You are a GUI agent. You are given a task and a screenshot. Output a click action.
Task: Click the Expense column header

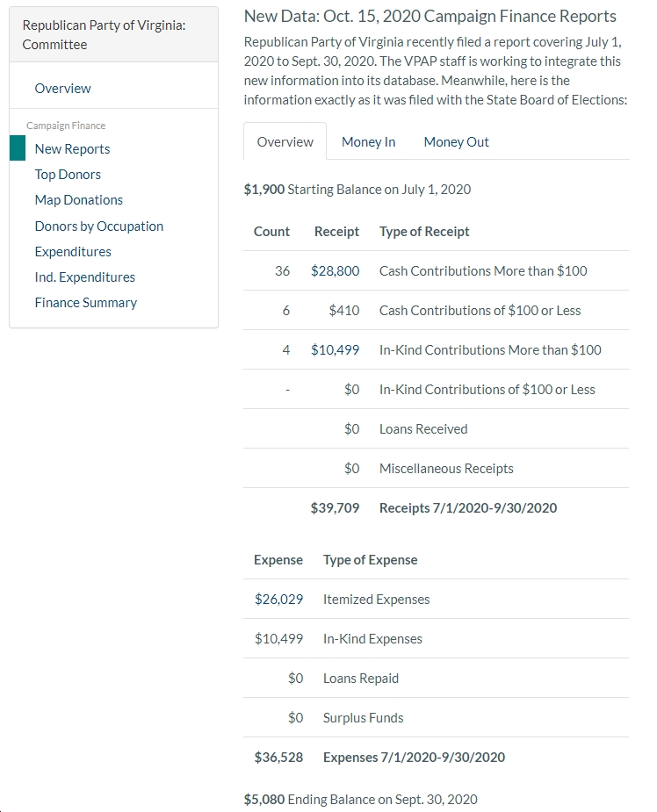[x=278, y=560]
